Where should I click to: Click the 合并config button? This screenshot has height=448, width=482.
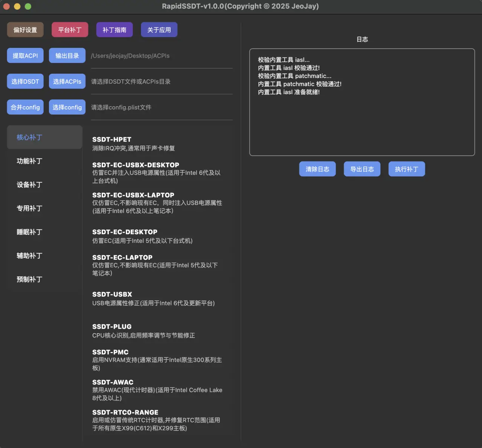coord(25,107)
